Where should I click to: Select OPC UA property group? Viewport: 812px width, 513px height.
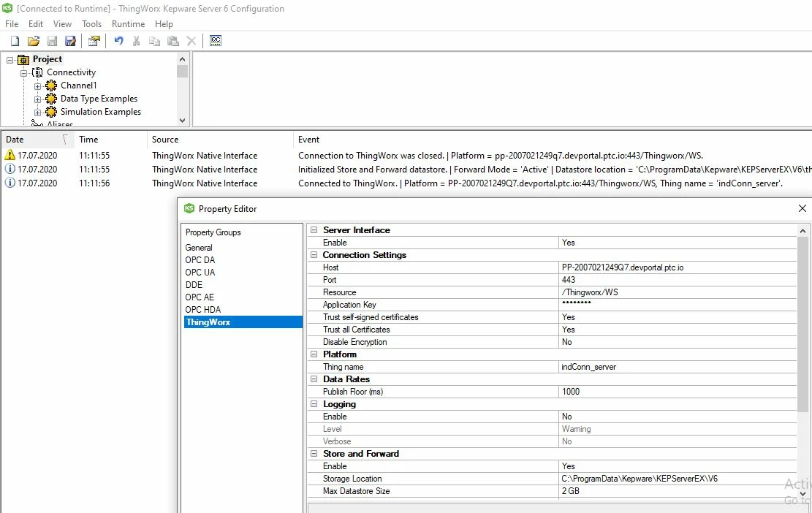[200, 273]
